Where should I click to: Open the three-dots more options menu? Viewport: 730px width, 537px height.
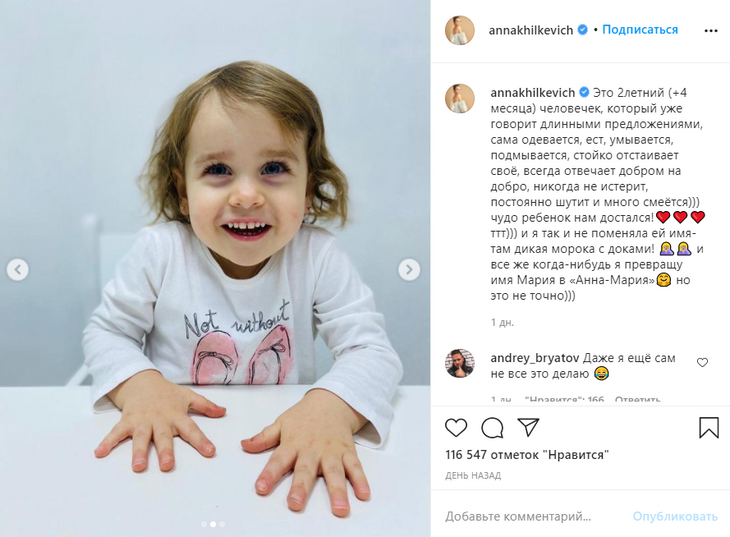pos(711,31)
